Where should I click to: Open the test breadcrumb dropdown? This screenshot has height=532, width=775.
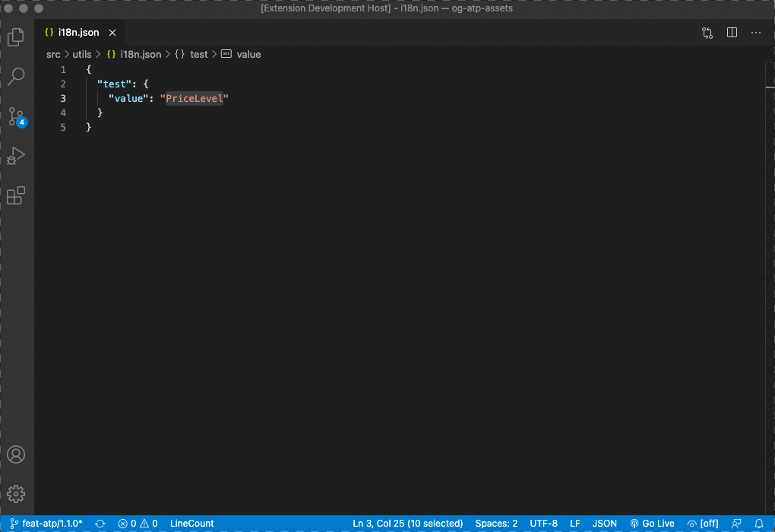(199, 54)
